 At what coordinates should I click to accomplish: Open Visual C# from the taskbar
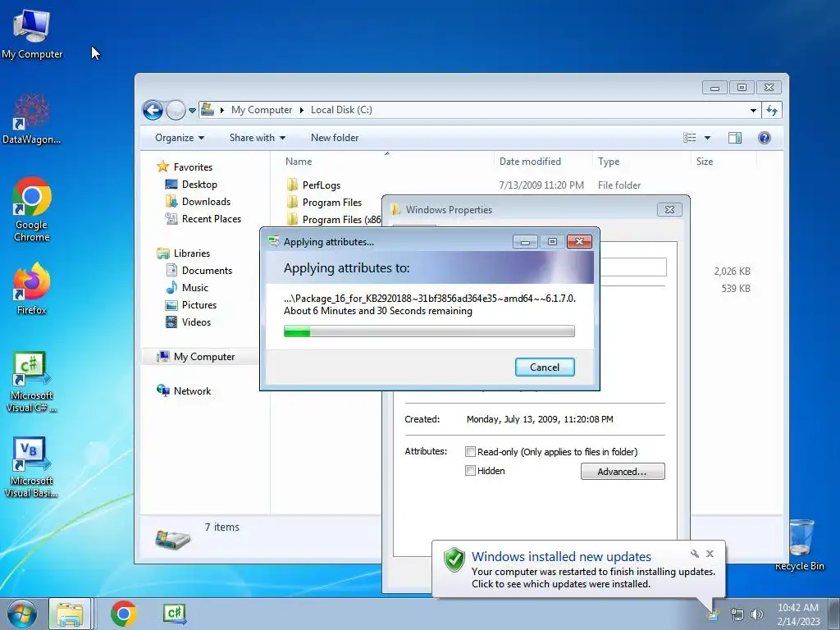coord(174,614)
